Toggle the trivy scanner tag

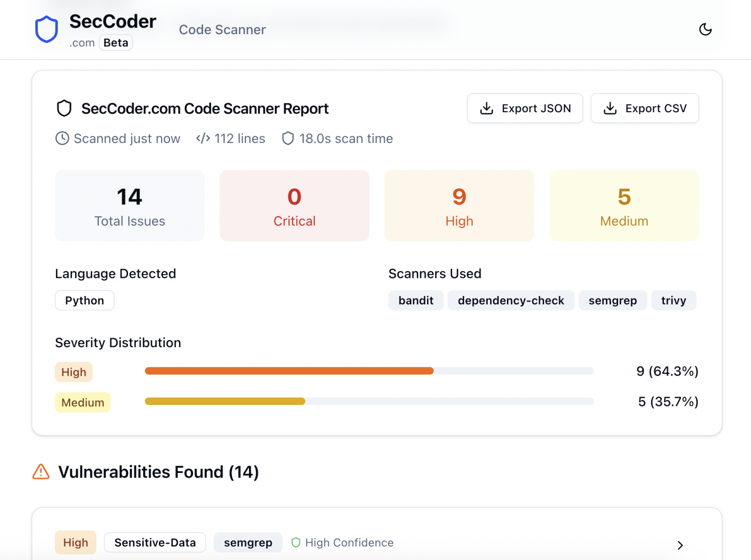tap(673, 300)
